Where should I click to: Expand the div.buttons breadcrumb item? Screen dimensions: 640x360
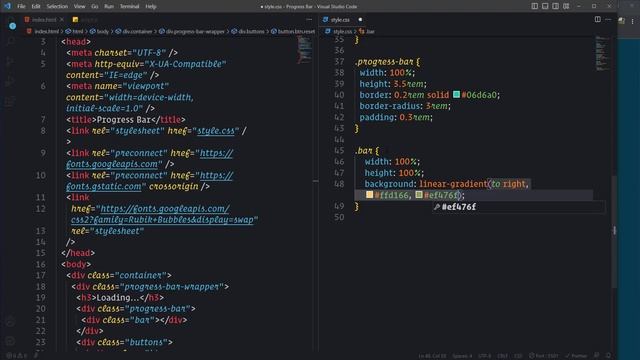[248, 31]
